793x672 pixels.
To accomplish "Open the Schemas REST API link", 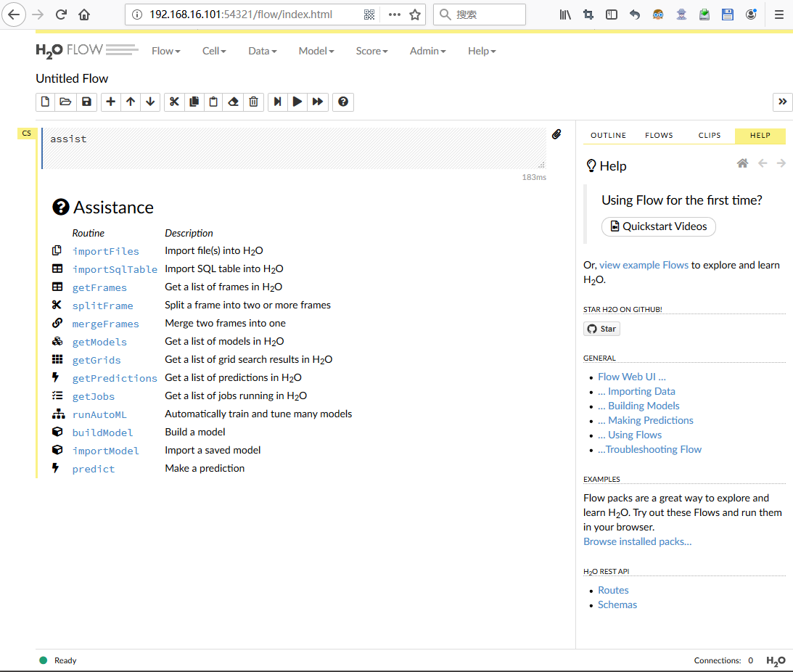I will [x=617, y=605].
